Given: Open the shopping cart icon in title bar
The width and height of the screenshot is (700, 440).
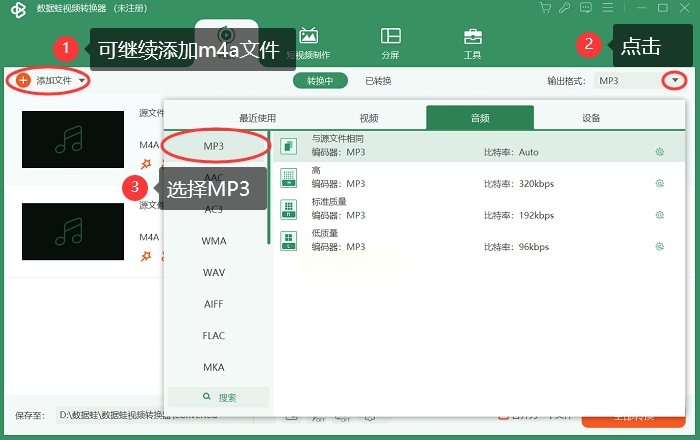Looking at the screenshot, I should coord(545,8).
